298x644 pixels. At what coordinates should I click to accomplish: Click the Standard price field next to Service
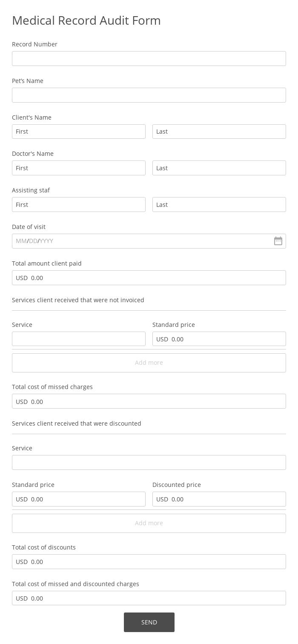(x=219, y=339)
